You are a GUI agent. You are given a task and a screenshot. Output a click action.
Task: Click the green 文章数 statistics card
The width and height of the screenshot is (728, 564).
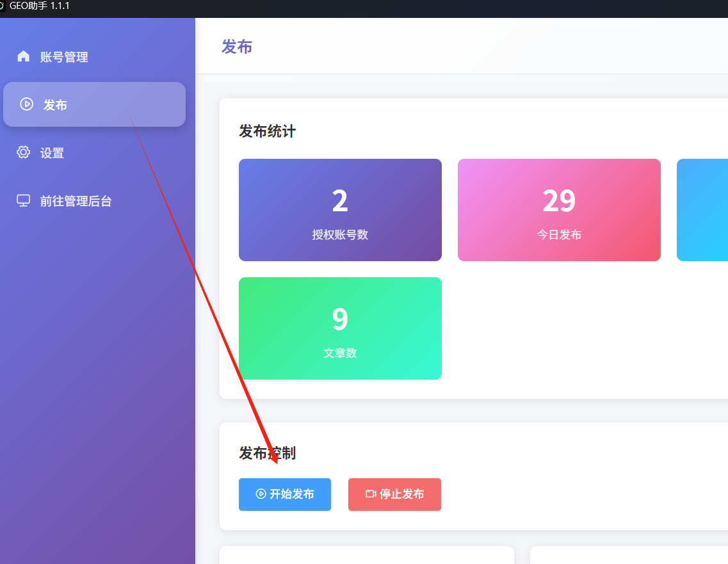pyautogui.click(x=340, y=328)
